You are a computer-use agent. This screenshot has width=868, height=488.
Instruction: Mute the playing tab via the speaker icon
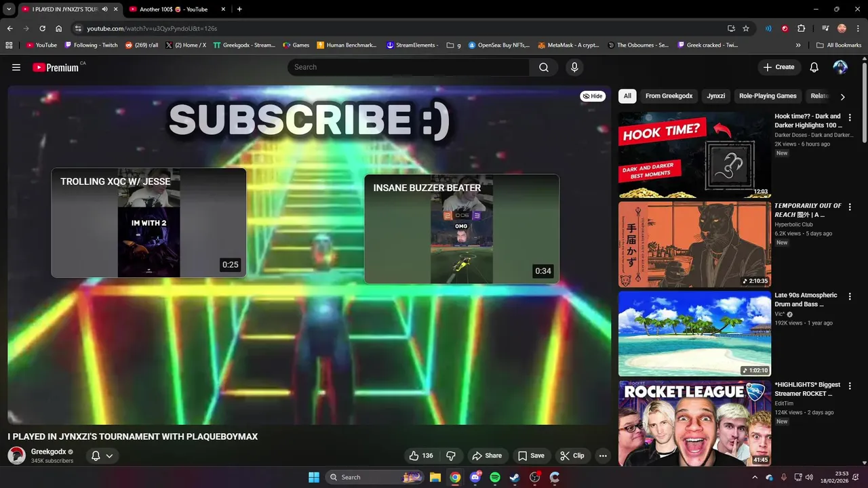coord(104,9)
